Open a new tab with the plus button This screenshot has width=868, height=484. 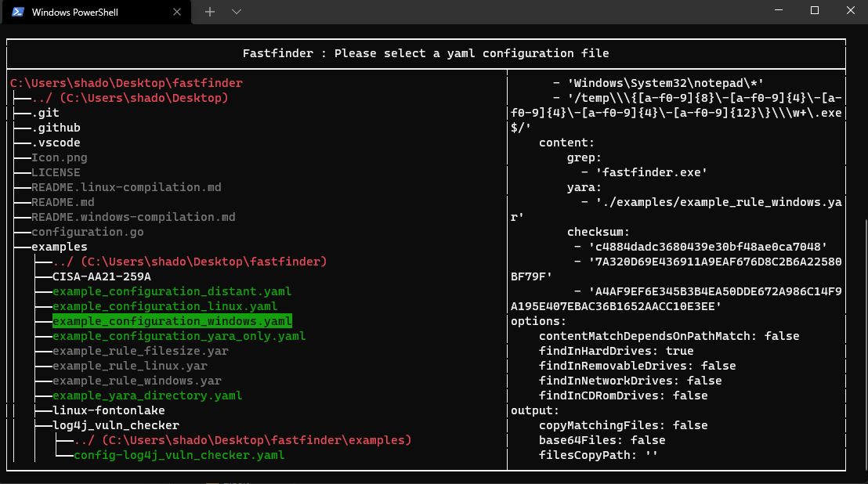pyautogui.click(x=209, y=12)
